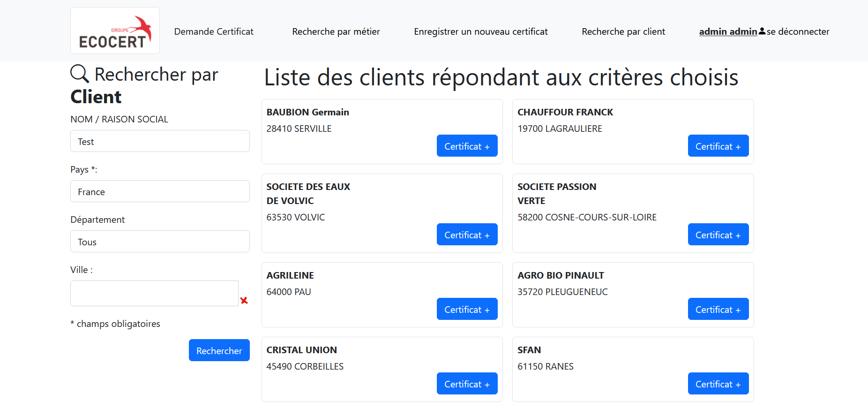
Task: Open the Pays dropdown showing France
Action: point(160,191)
